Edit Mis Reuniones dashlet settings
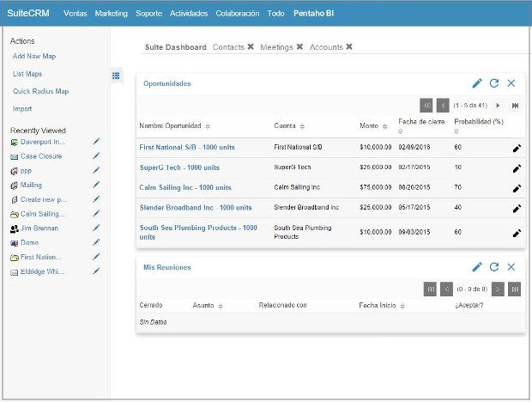 click(477, 267)
